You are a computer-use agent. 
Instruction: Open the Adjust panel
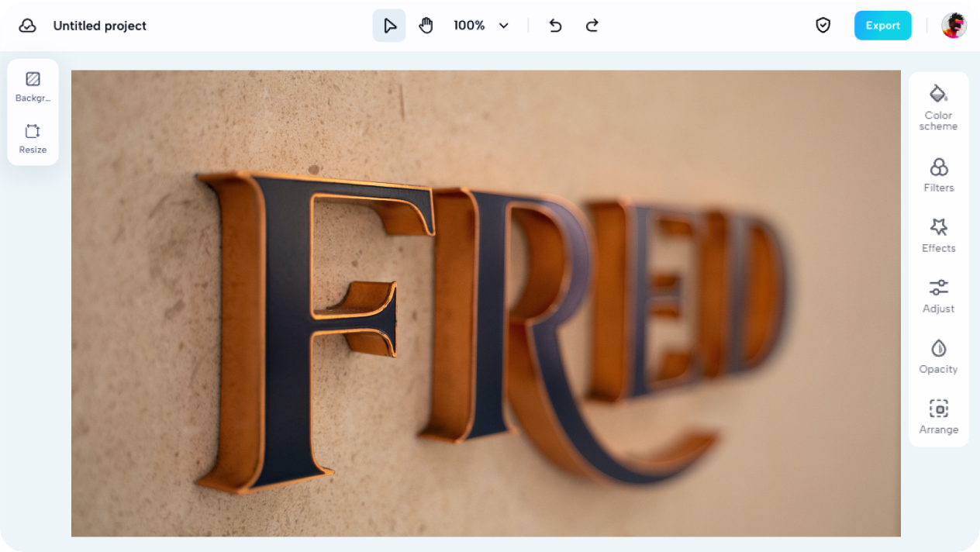(x=938, y=296)
